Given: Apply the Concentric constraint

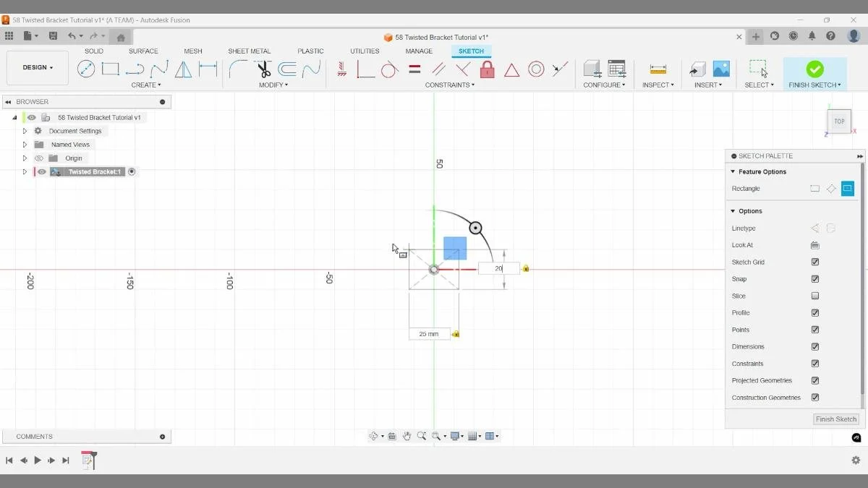Looking at the screenshot, I should pyautogui.click(x=536, y=69).
